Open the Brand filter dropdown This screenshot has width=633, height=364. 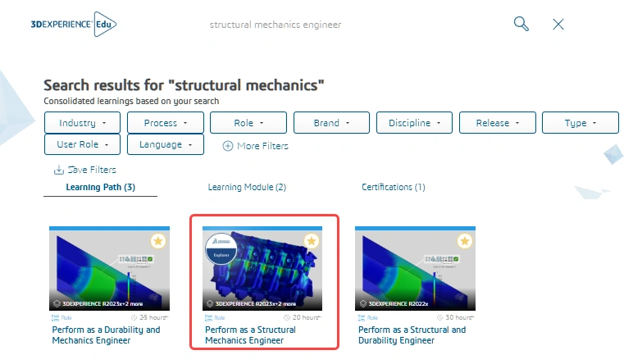(x=330, y=123)
